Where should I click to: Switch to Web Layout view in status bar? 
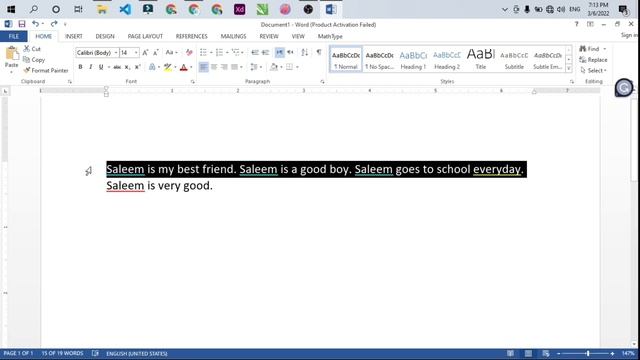546,353
